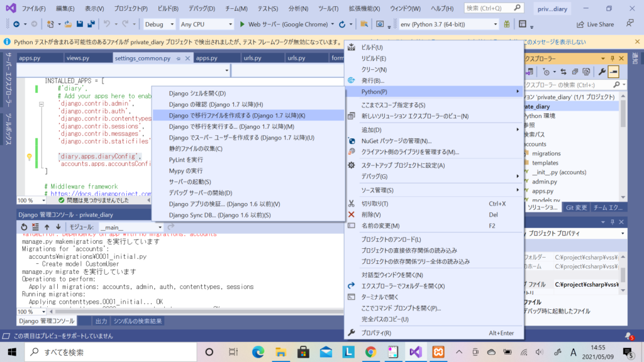The image size is (644, 362).
Task: Select Django で移行ファイルを作成する menu item
Action: (248, 116)
